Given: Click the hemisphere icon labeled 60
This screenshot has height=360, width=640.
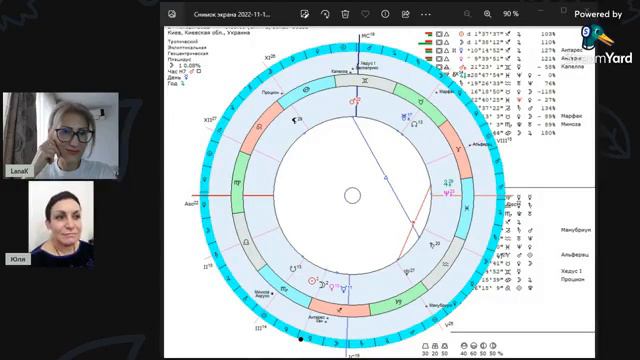Looking at the screenshot, I should coord(473,346).
